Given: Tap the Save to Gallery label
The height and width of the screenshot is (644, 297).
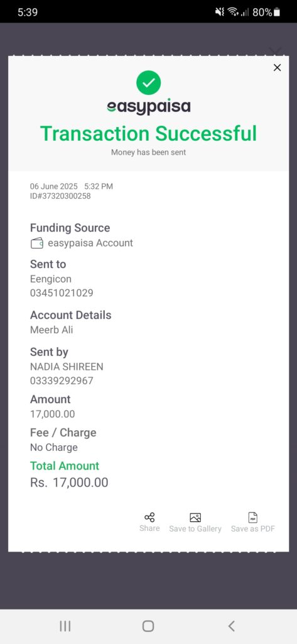Looking at the screenshot, I should [195, 528].
